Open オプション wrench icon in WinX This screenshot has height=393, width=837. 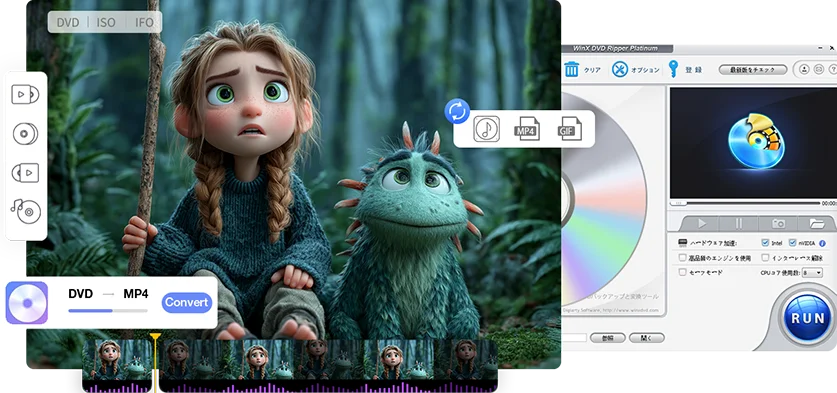tap(620, 69)
